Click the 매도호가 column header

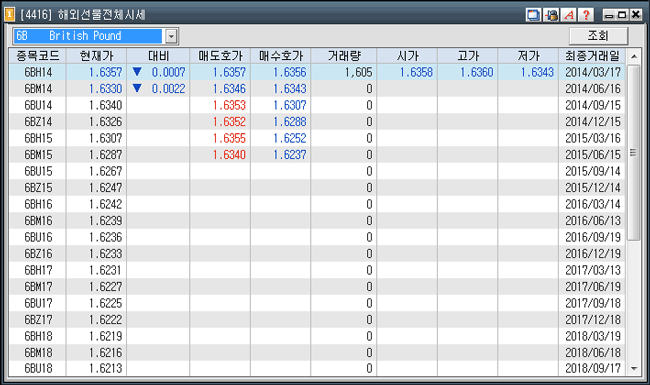tap(220, 56)
